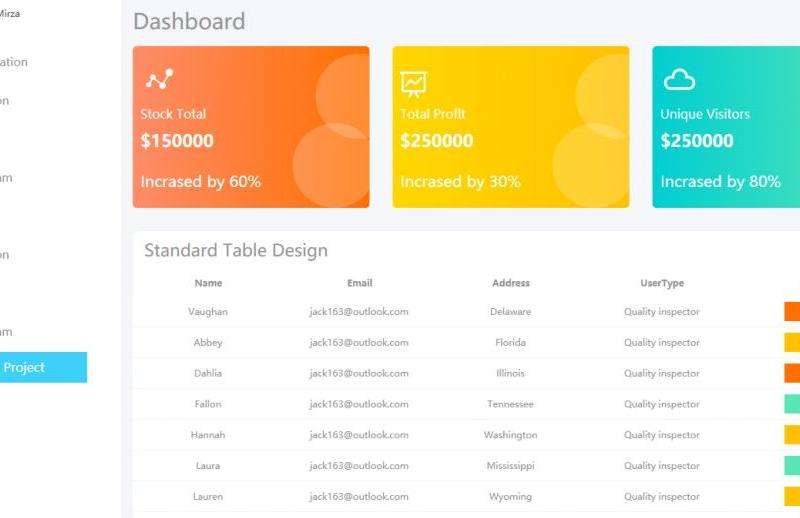Sort by the Address column header

point(511,283)
